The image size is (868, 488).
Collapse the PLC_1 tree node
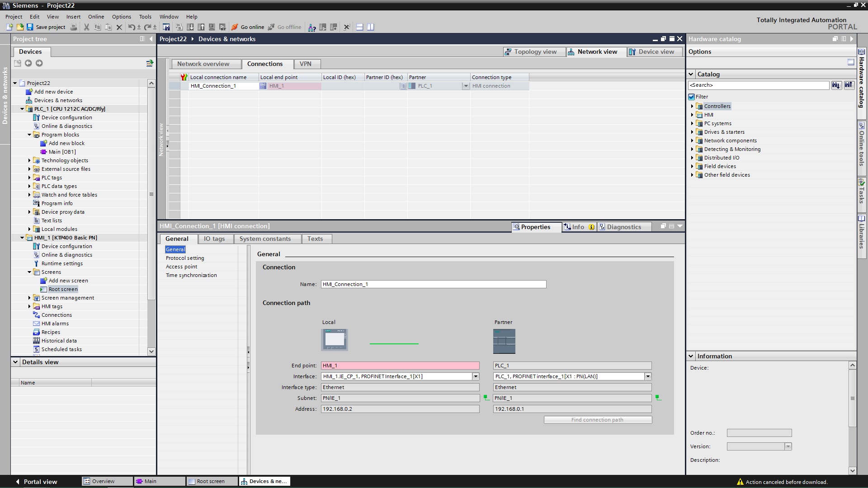click(x=22, y=109)
